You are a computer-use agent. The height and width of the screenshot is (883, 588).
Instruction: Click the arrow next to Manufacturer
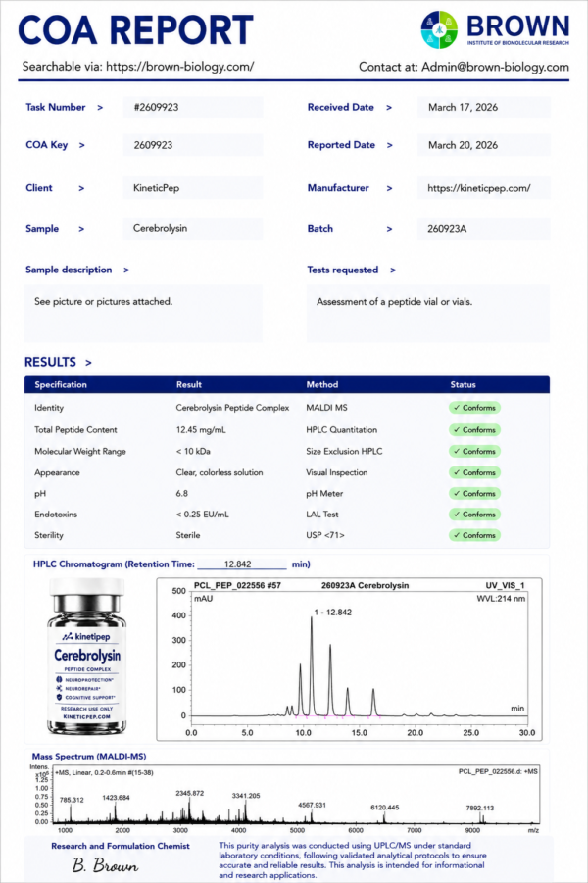[389, 188]
